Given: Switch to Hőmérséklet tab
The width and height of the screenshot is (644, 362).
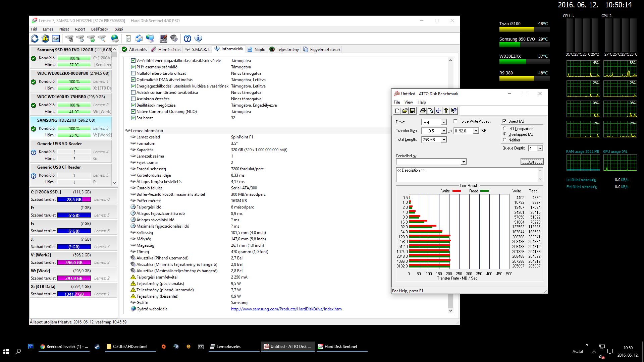Looking at the screenshot, I should point(166,50).
